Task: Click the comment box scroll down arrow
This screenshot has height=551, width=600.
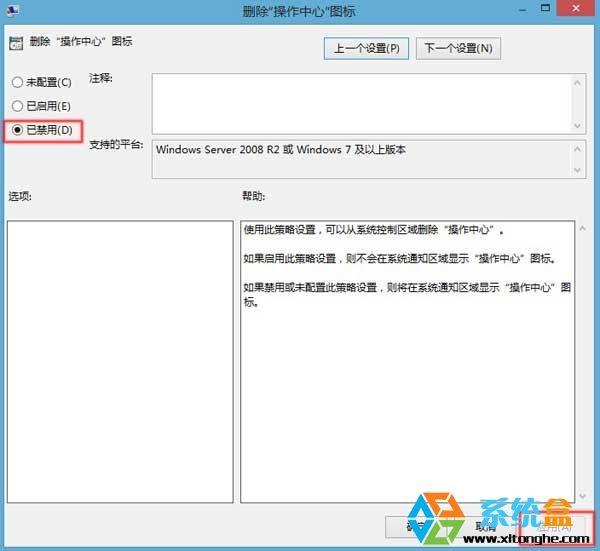Action: [578, 126]
